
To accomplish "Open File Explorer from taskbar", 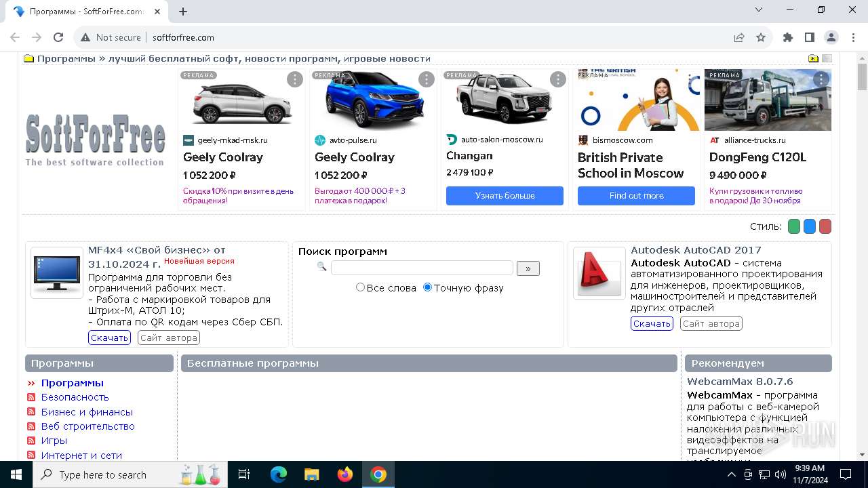I will point(311,474).
